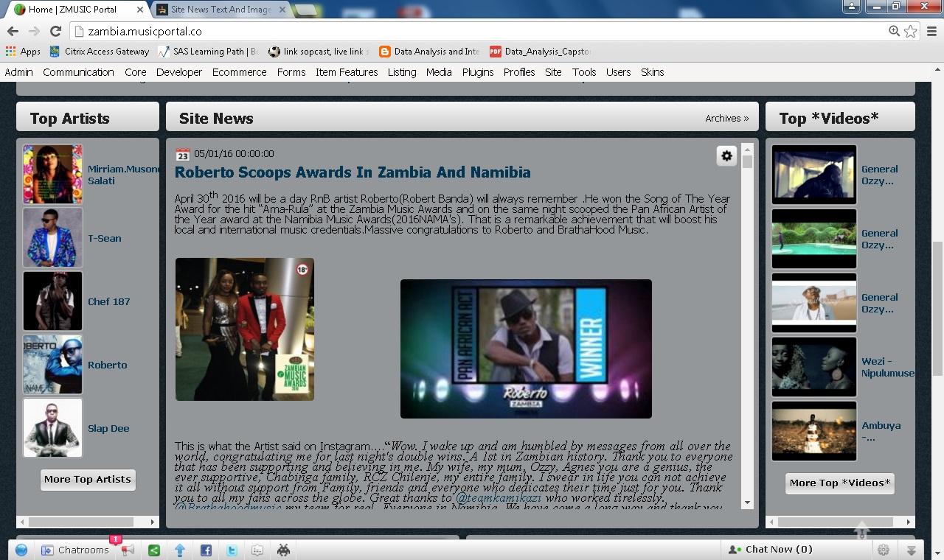Image resolution: width=944 pixels, height=560 pixels.
Task: Open the Apps bookmarks shortcut
Action: [x=23, y=52]
